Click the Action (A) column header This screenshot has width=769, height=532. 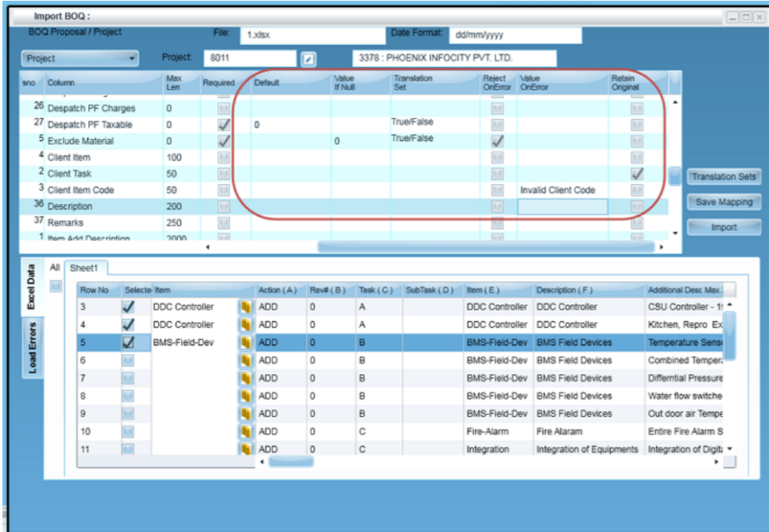pyautogui.click(x=281, y=290)
